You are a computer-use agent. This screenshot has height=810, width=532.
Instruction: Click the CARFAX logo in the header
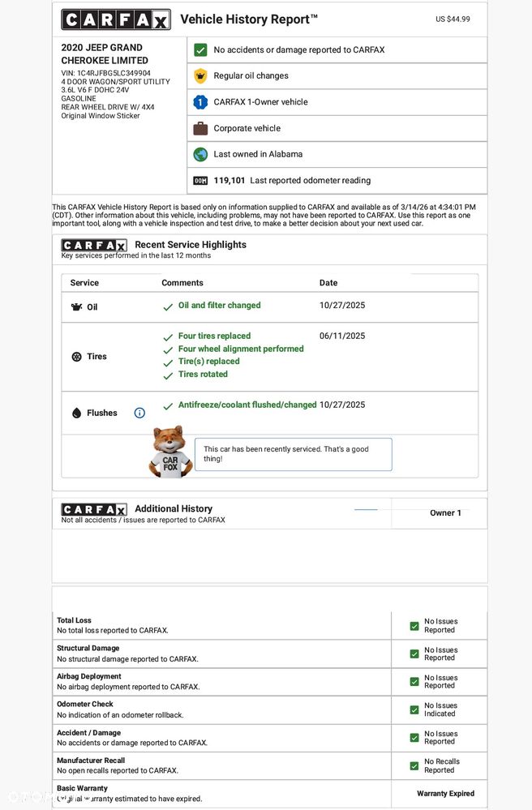tap(116, 19)
